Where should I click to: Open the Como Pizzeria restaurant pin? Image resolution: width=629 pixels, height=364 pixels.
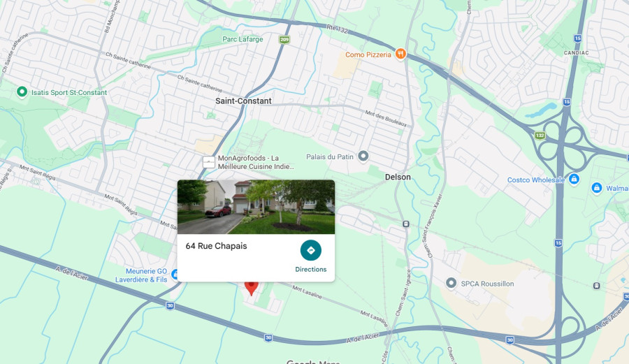[x=400, y=54]
